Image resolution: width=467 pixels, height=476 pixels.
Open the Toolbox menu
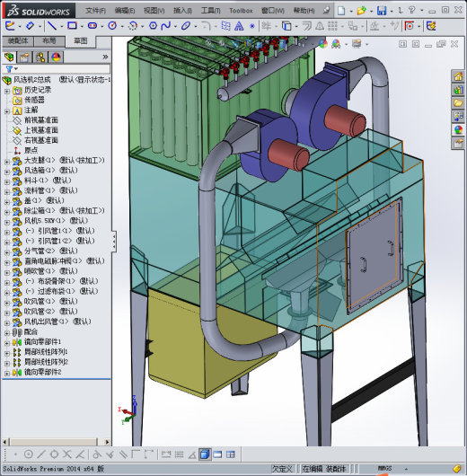[x=241, y=11]
